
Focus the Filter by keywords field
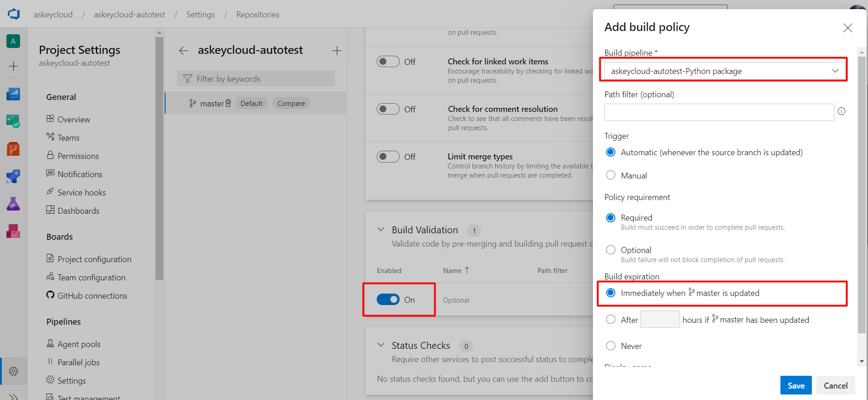(x=256, y=79)
